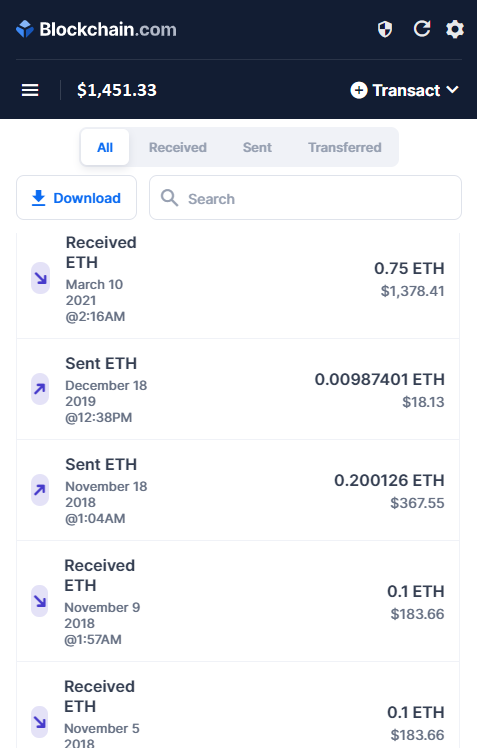This screenshot has width=477, height=748.
Task: Click the Download button
Action: (x=76, y=197)
